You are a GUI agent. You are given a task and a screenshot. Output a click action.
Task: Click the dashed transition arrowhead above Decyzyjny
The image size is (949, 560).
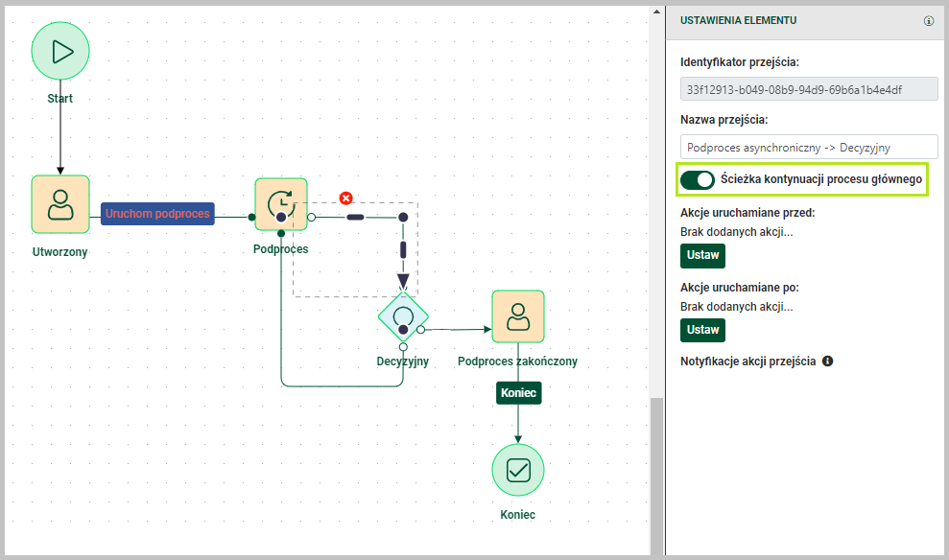403,282
